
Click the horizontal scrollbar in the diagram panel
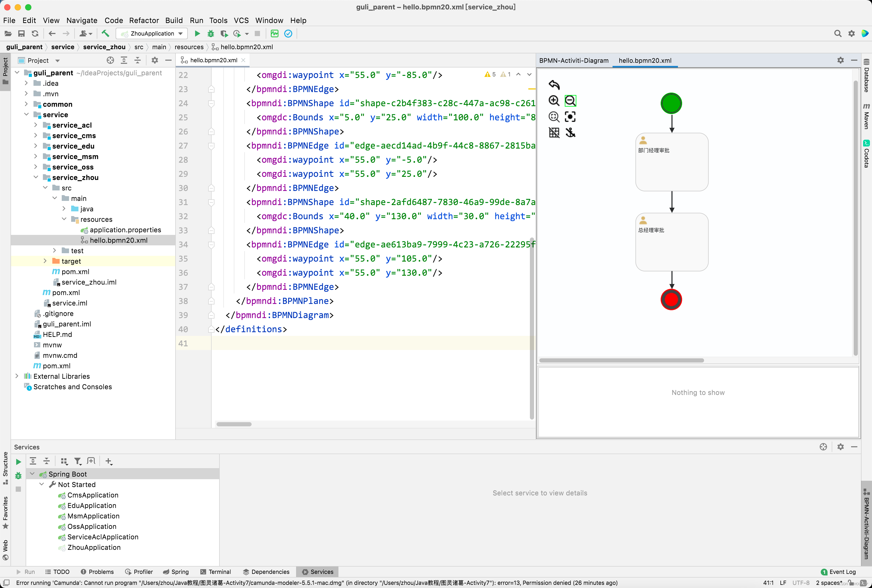(621, 360)
